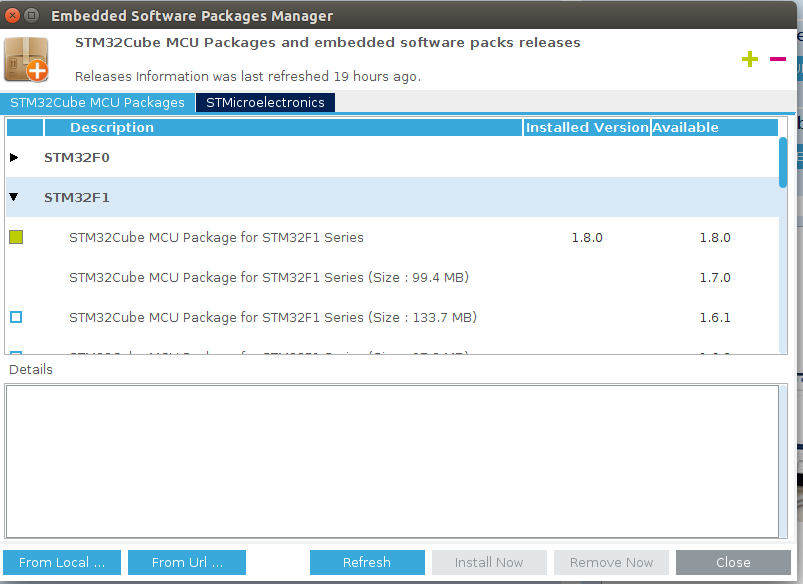Click the package list vertical scrollbar thumb
This screenshot has width=803, height=584.
(x=783, y=162)
